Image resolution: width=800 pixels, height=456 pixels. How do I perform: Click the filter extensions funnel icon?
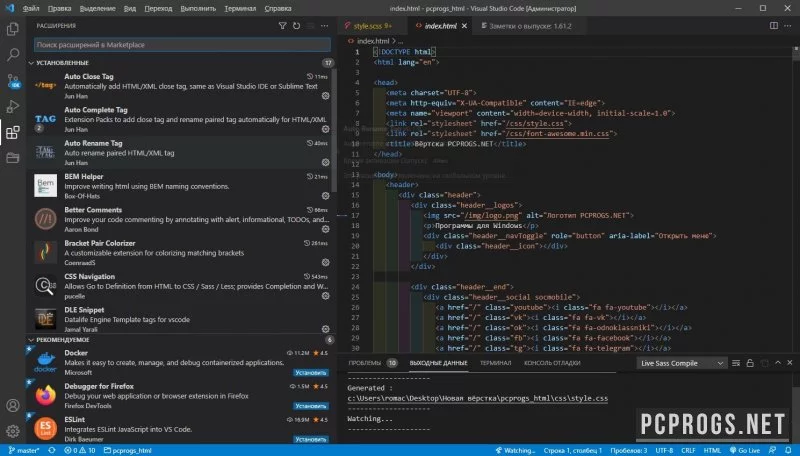282,26
